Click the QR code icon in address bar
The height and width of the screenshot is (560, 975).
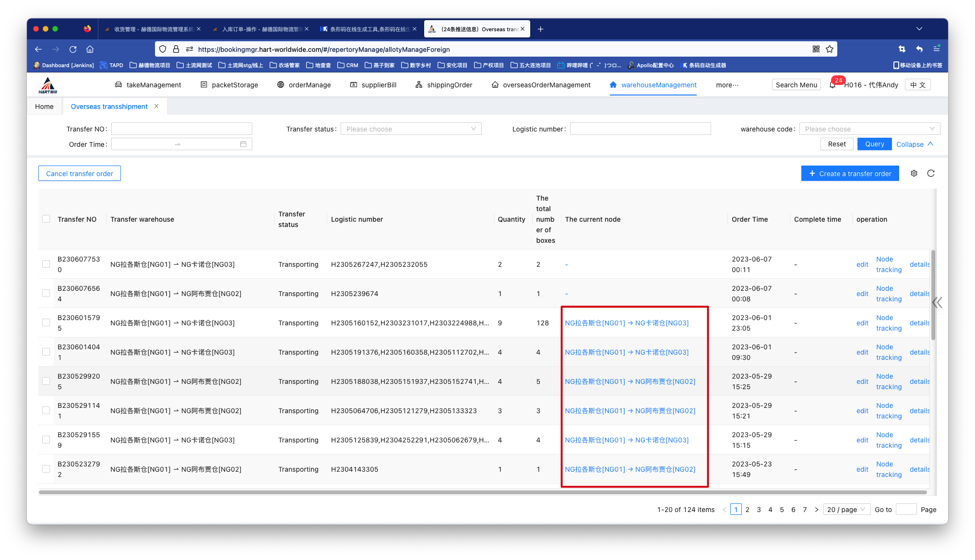point(816,49)
